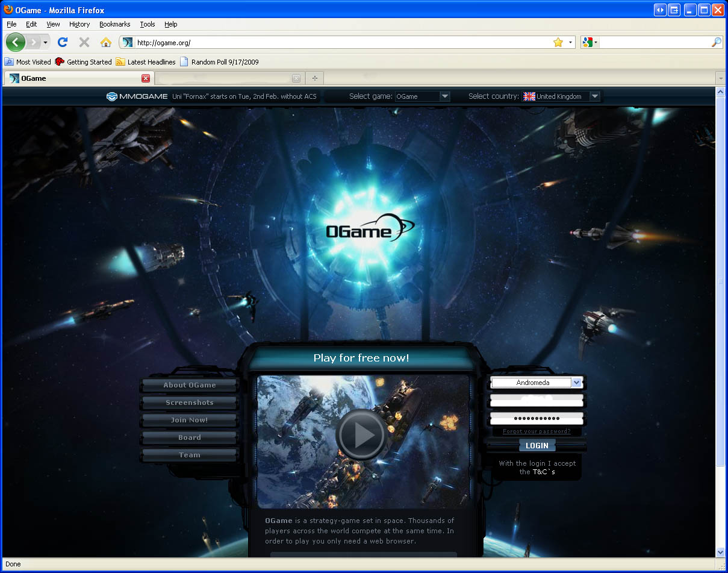This screenshot has height=573, width=728.
Task: Click the LOGIN button
Action: (537, 446)
